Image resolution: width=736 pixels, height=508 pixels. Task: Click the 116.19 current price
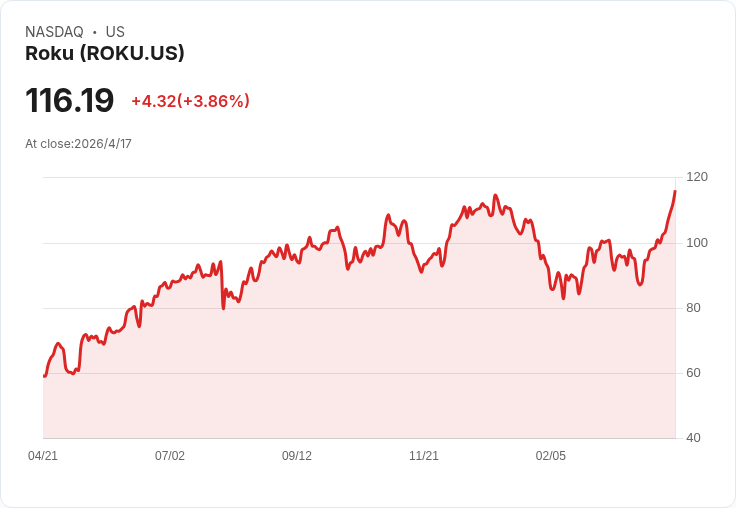[69, 100]
